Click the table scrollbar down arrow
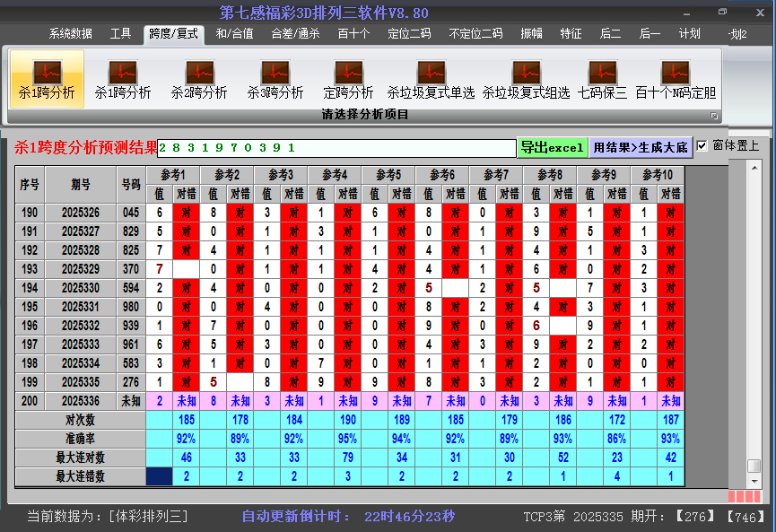The image size is (776, 532). pos(754,481)
